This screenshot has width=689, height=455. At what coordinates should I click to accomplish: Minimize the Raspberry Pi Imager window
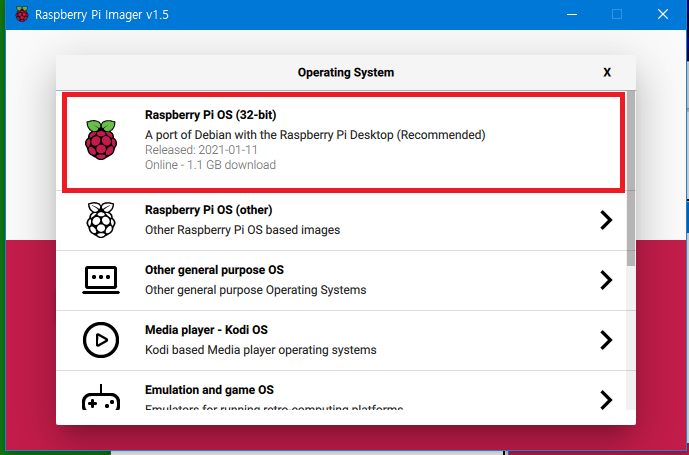572,15
